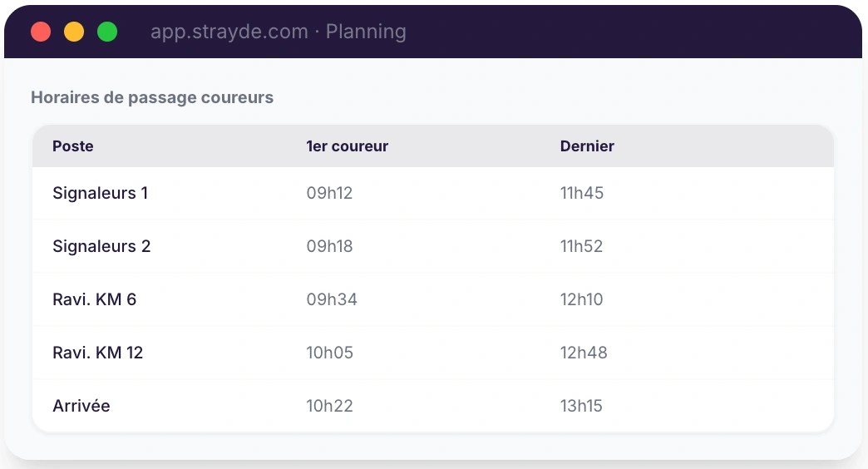Open the Ravi. KM 6 row
This screenshot has width=868, height=469.
(x=94, y=299)
